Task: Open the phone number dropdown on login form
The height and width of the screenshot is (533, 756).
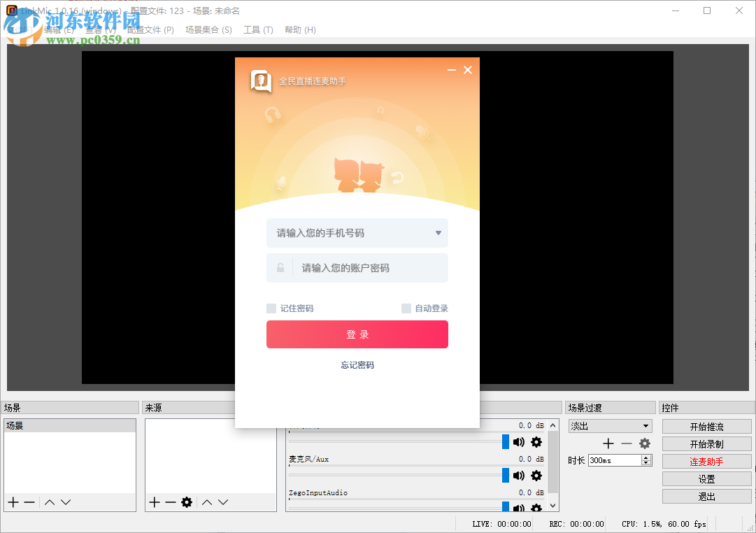Action: tap(438, 233)
